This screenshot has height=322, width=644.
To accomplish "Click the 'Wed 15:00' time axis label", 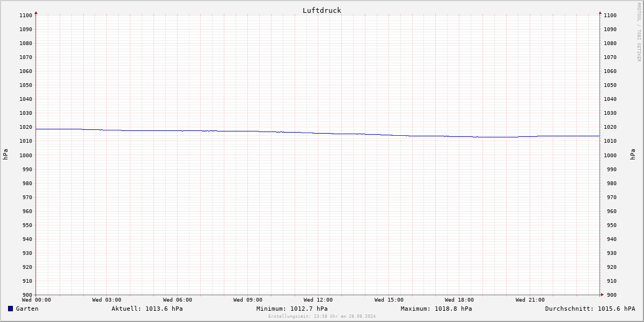I will click(x=389, y=300).
